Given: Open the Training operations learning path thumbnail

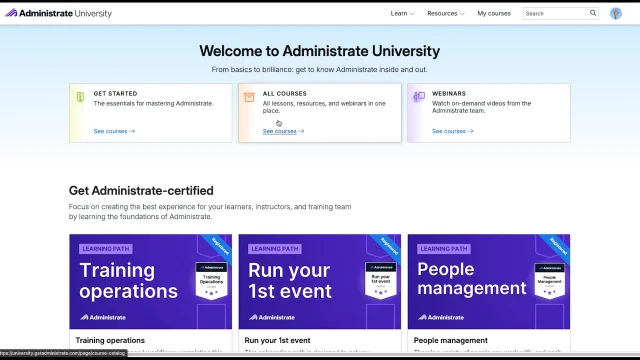Looking at the screenshot, I should (151, 282).
